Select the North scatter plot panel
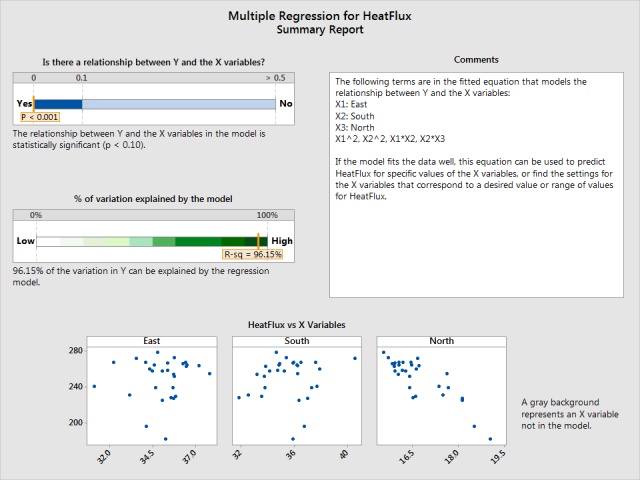640x480 pixels. coord(441,394)
